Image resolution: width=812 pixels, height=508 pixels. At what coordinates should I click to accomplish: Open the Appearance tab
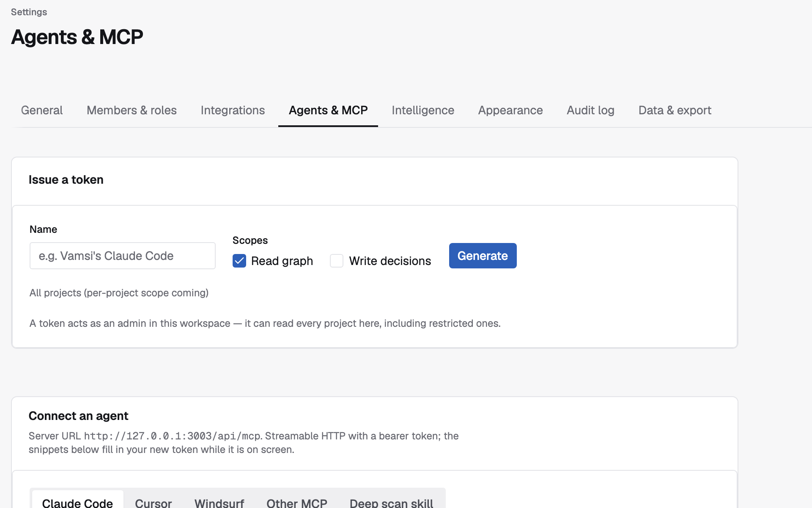510,110
